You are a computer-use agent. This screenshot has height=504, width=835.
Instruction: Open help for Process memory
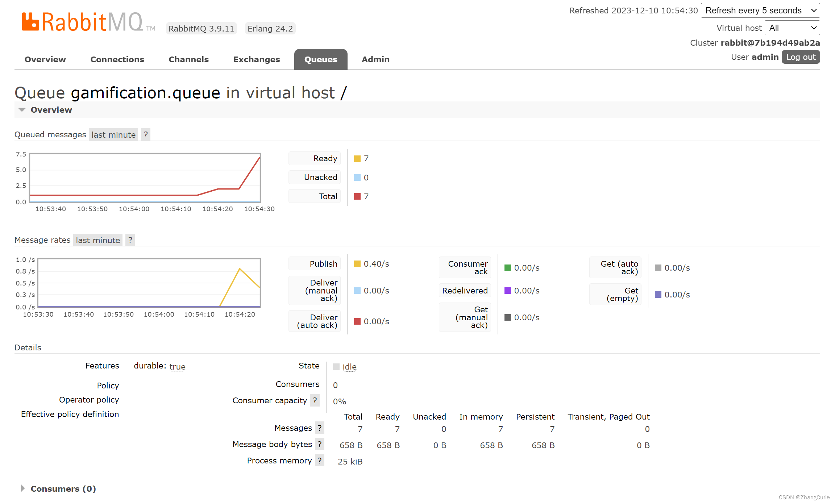point(320,461)
